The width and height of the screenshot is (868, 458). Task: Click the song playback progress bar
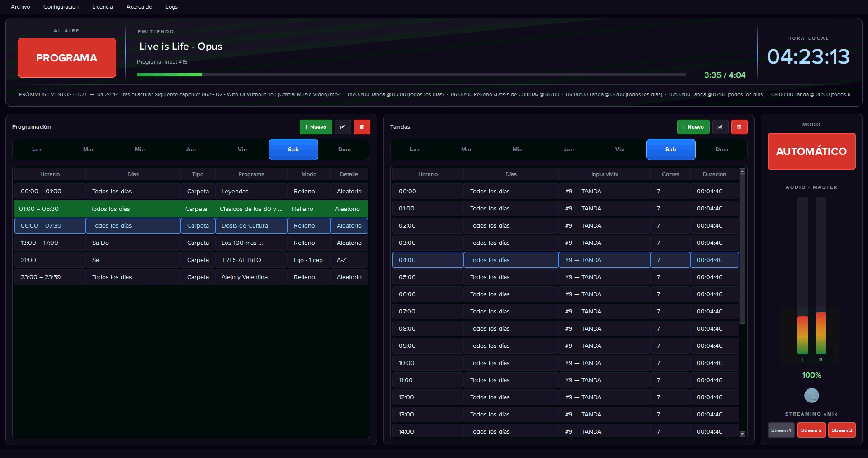411,75
